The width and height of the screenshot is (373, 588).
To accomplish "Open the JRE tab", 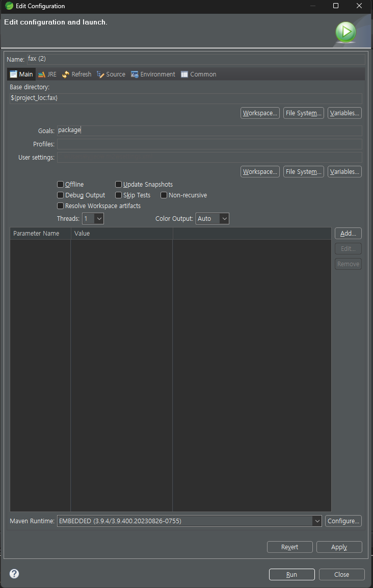I will point(47,74).
